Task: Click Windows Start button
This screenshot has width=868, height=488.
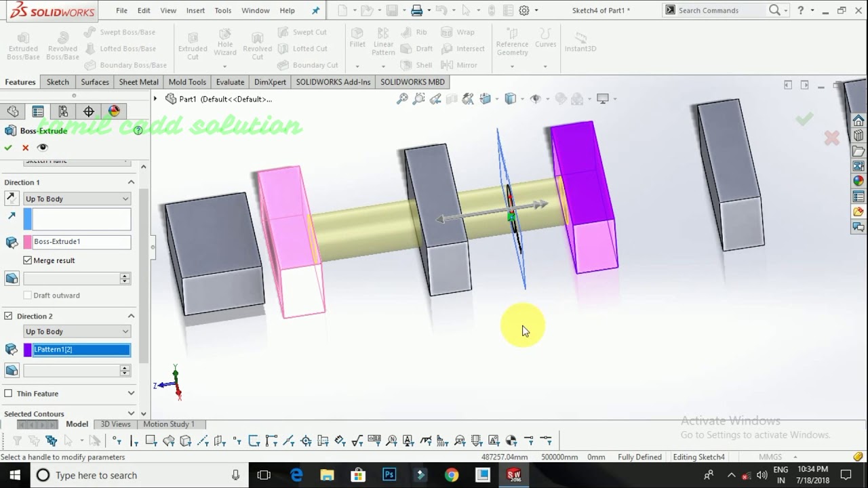Action: pos(15,475)
